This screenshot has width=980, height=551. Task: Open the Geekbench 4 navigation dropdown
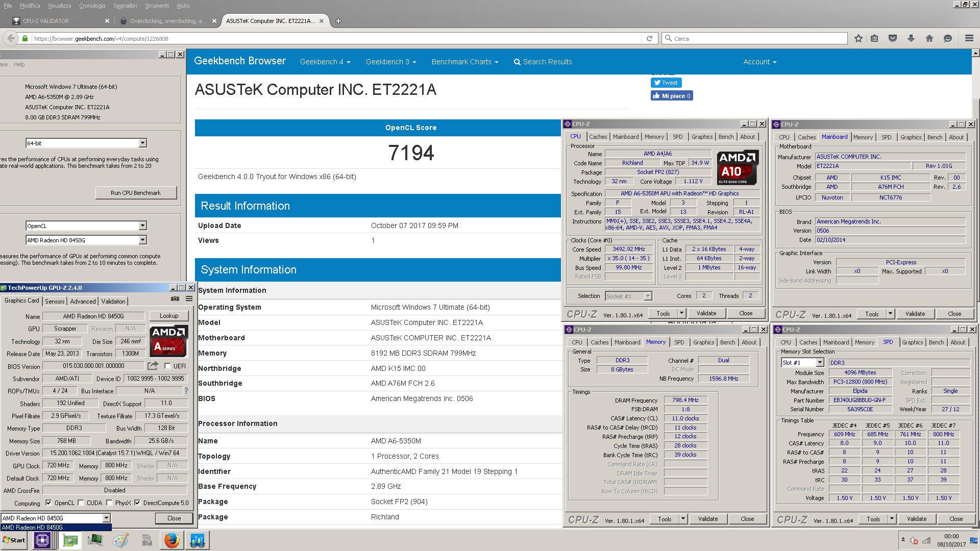pyautogui.click(x=325, y=62)
